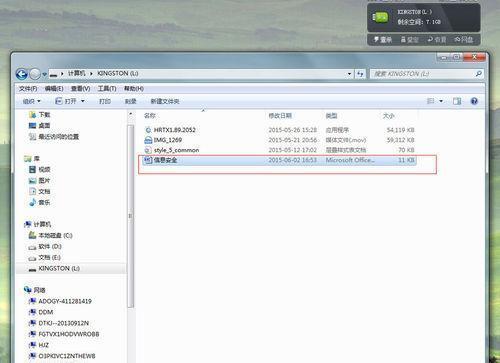Click the green USB drive icon in the widget

381,17
